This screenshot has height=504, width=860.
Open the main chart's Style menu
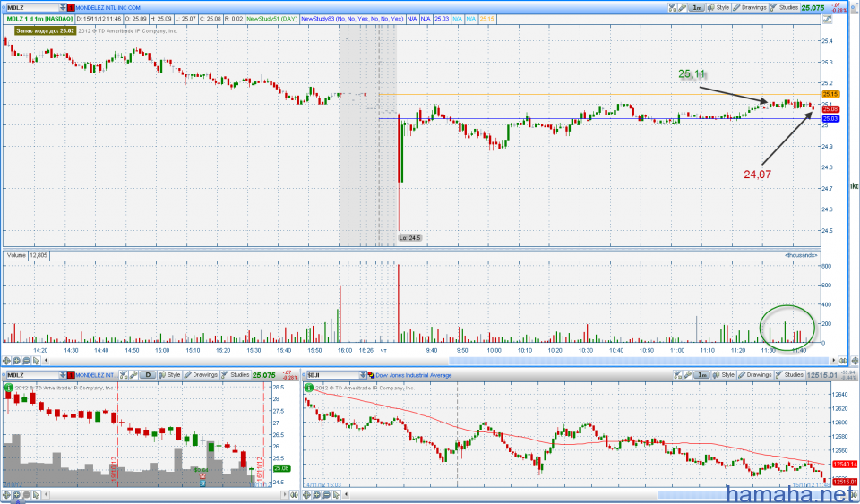(x=718, y=8)
